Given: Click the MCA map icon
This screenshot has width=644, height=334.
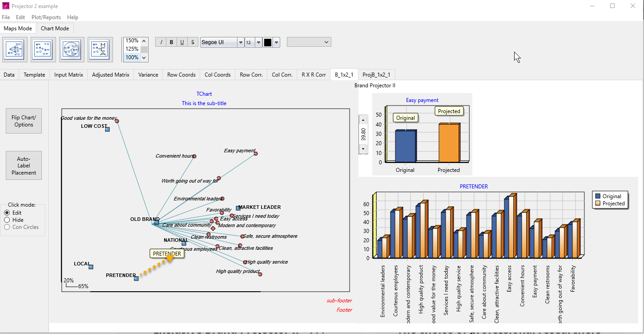Looking at the screenshot, I should [x=100, y=49].
